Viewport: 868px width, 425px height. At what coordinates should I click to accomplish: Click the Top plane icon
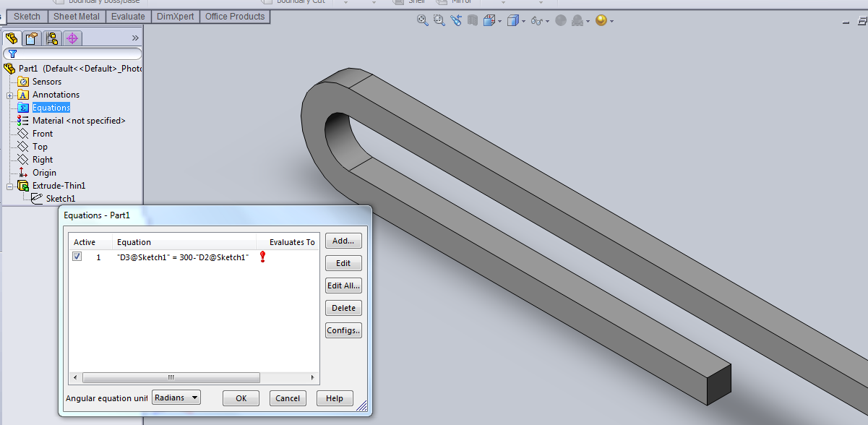[x=23, y=147]
